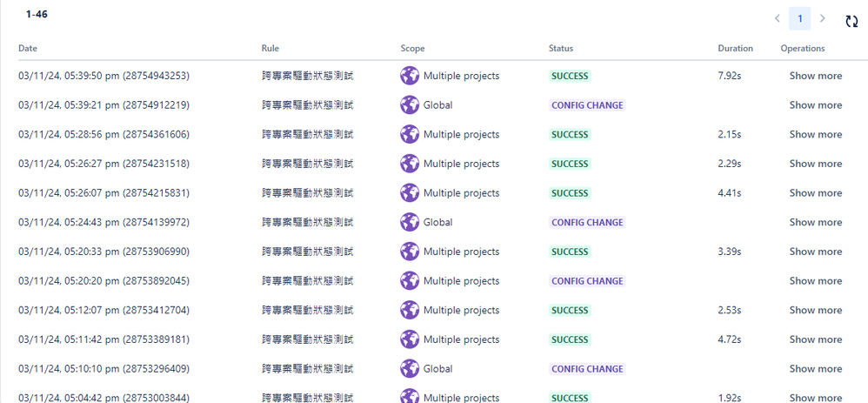
Task: Expand Show more for 05:20:33 pm entry
Action: click(816, 252)
